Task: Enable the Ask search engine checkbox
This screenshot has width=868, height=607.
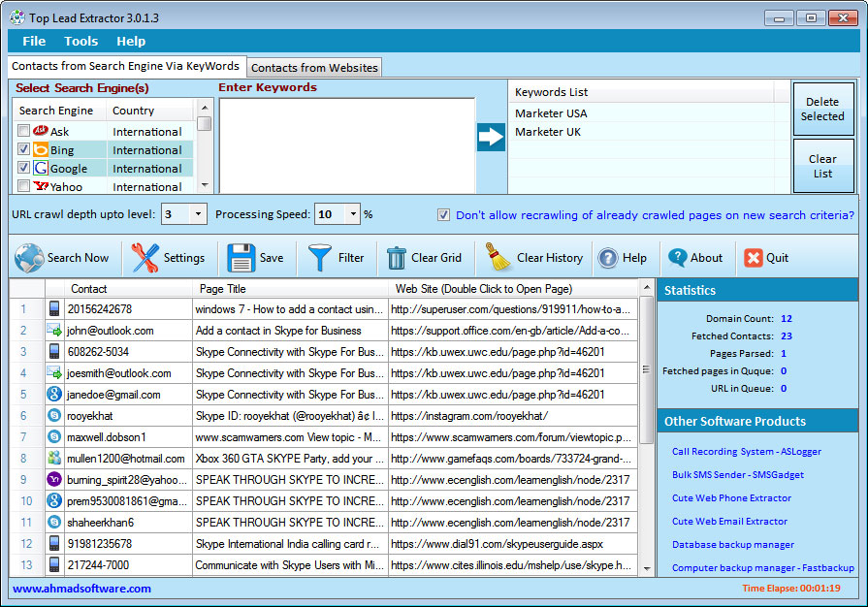Action: [x=24, y=131]
